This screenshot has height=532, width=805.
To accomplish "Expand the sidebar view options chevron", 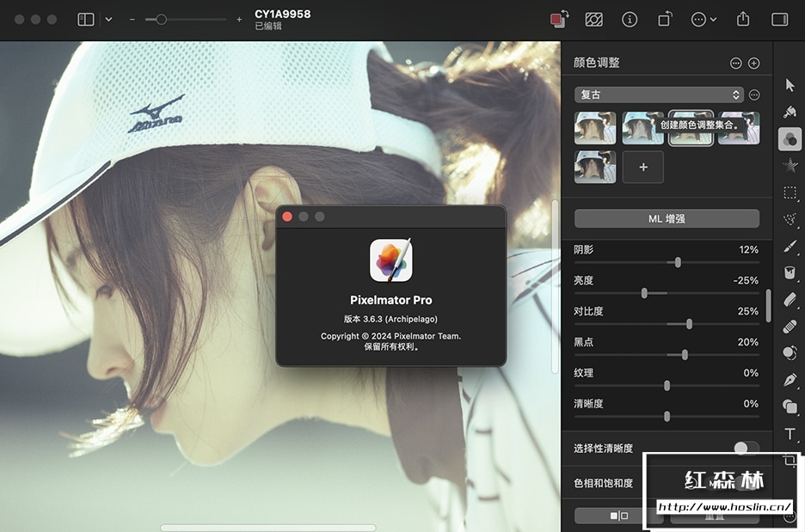I will tap(108, 19).
